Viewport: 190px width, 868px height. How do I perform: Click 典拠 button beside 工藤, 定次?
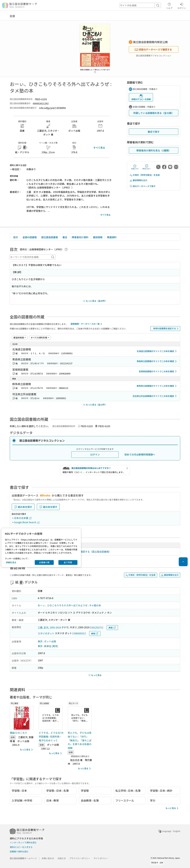coord(112,627)
